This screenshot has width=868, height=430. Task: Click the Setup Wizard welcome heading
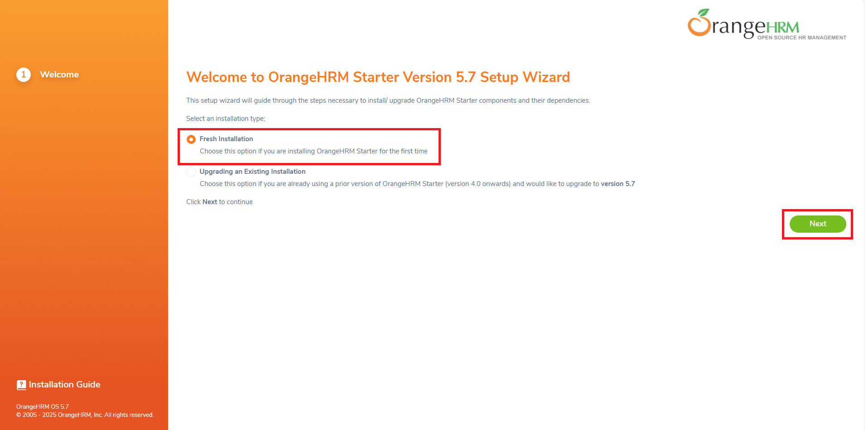pos(378,77)
